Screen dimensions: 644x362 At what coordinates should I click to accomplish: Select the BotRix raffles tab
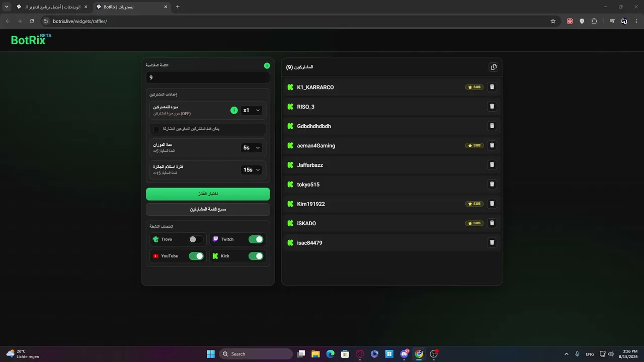(x=132, y=7)
